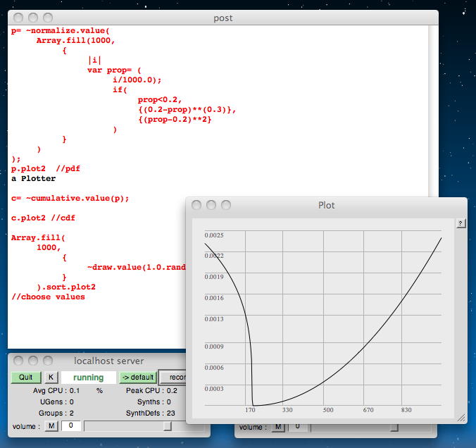Minimize the post window

pos(33,18)
